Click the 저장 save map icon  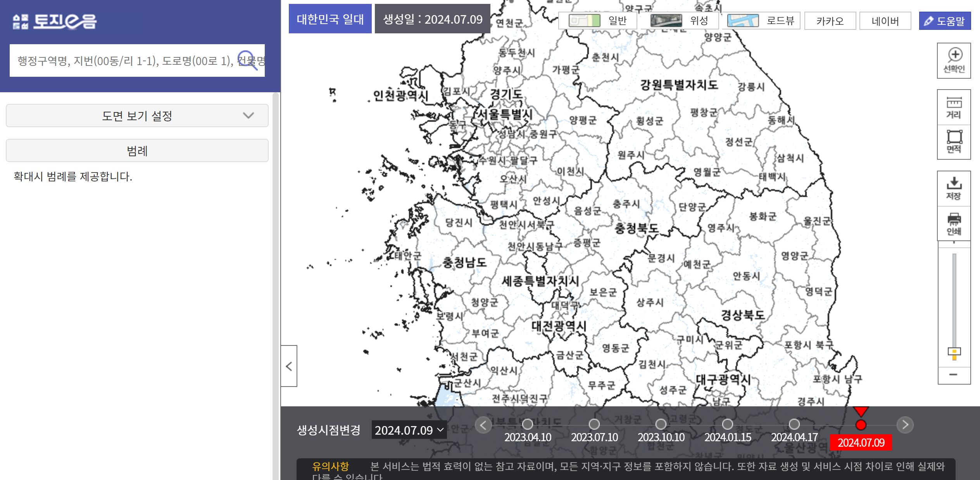click(954, 188)
